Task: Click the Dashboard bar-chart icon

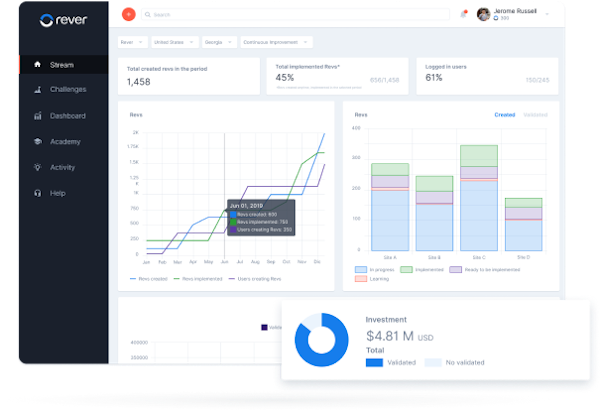Action: point(37,116)
